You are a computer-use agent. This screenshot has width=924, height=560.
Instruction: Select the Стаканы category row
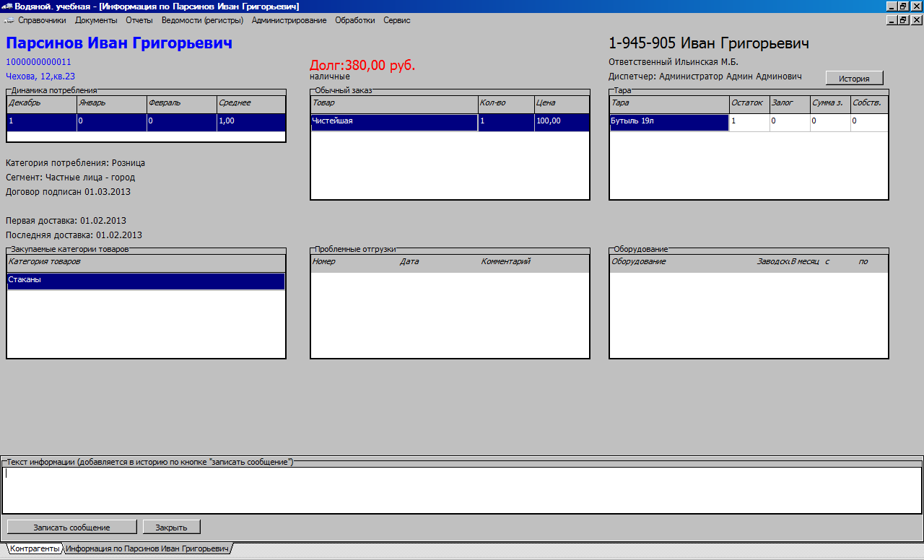[x=146, y=281]
